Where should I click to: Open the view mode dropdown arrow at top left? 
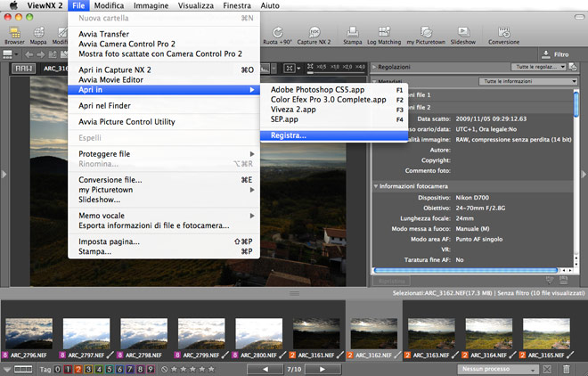tap(16, 54)
